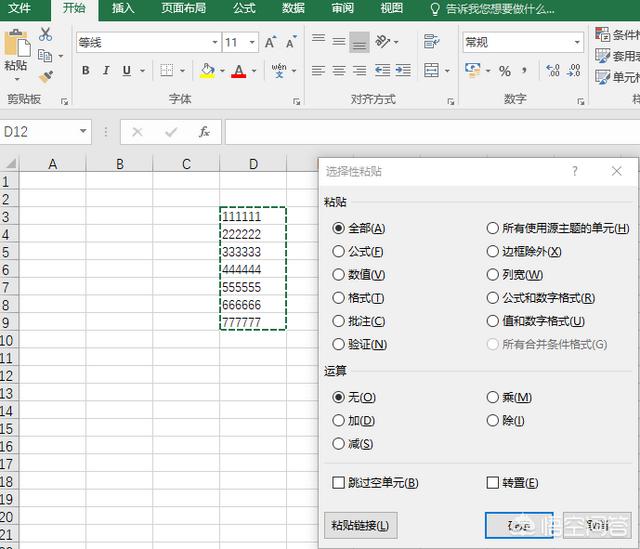640x549 pixels.
Task: Select the 公式(F) paste option
Action: 358,251
